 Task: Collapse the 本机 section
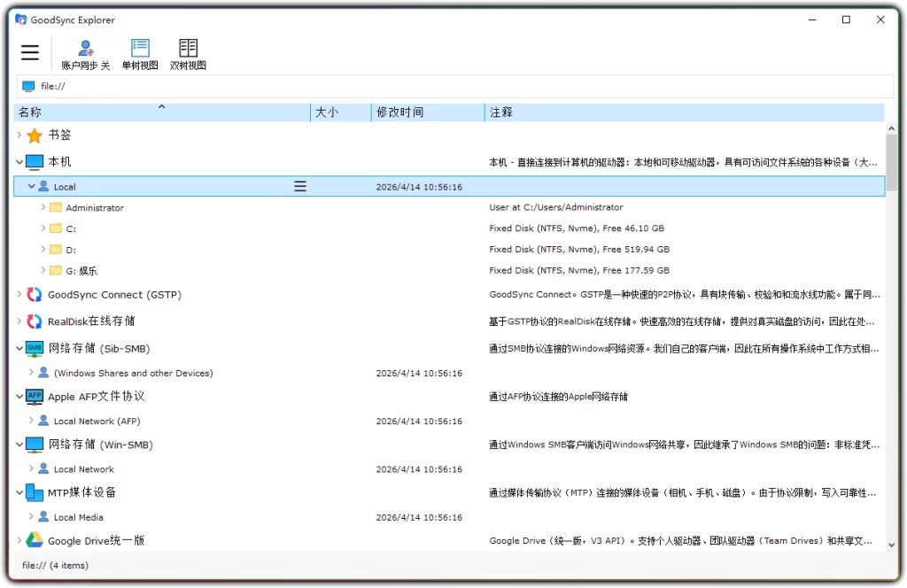[x=19, y=162]
